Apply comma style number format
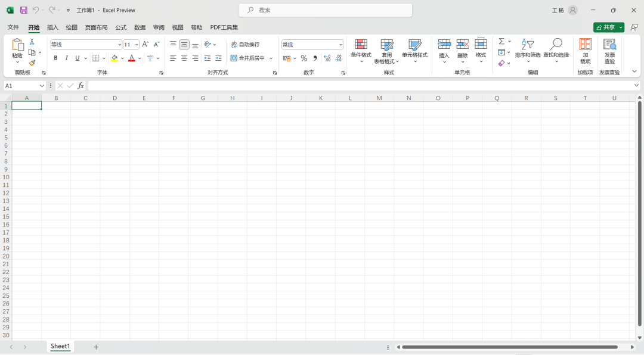 tap(315, 58)
